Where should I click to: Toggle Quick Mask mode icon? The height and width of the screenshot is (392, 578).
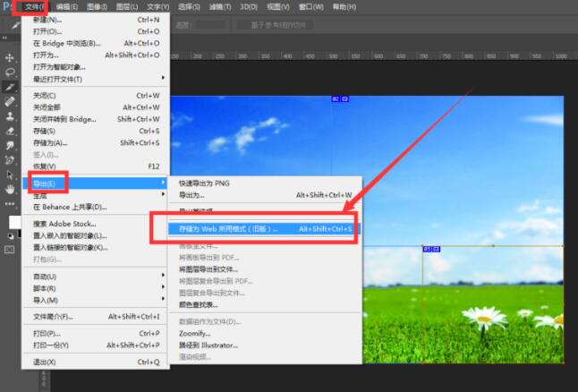[x=10, y=250]
